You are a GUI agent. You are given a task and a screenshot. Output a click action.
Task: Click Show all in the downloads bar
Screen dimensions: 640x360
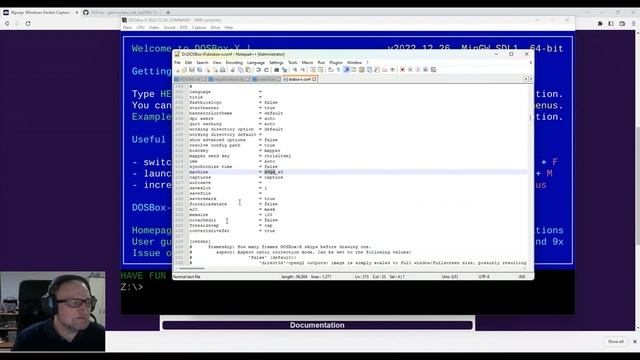click(x=615, y=341)
